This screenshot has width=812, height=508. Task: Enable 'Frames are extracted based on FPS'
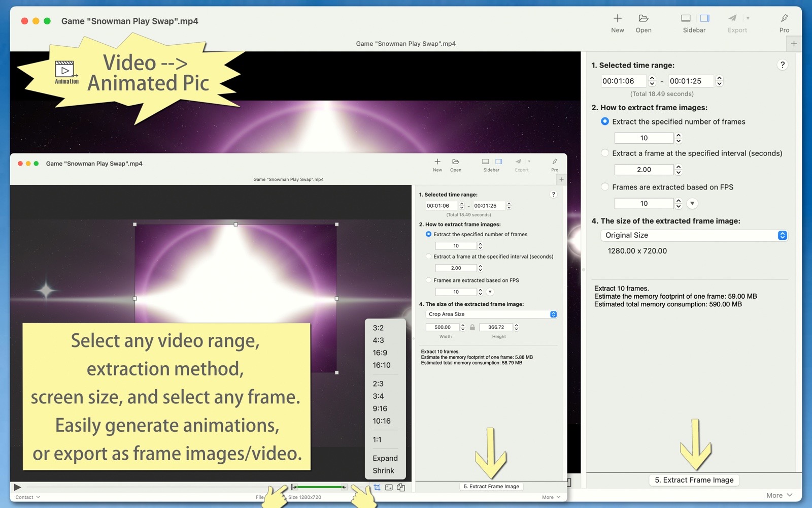pos(605,187)
